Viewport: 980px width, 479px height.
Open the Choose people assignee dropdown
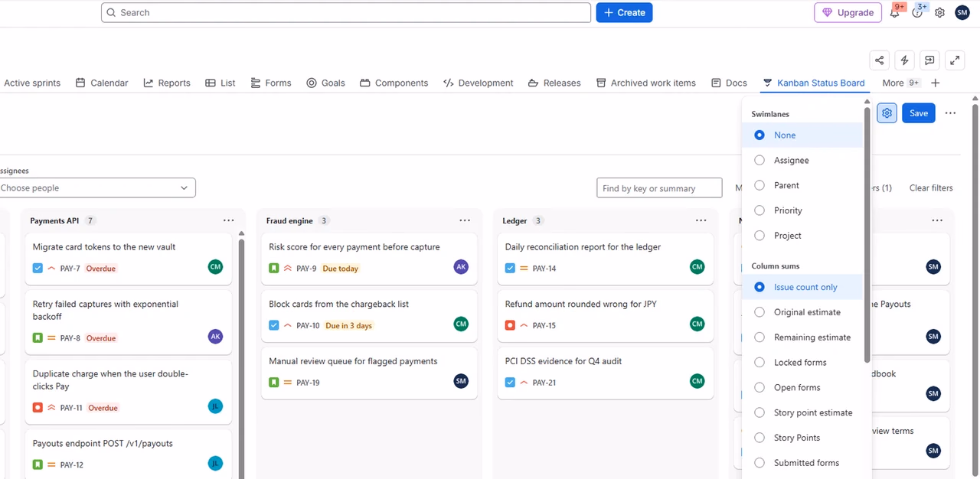pyautogui.click(x=97, y=187)
